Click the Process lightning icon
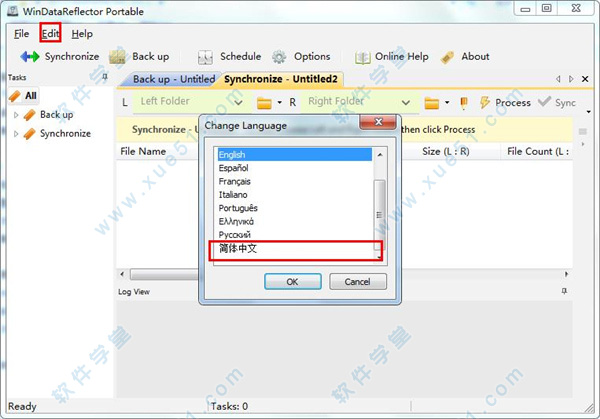 485,102
